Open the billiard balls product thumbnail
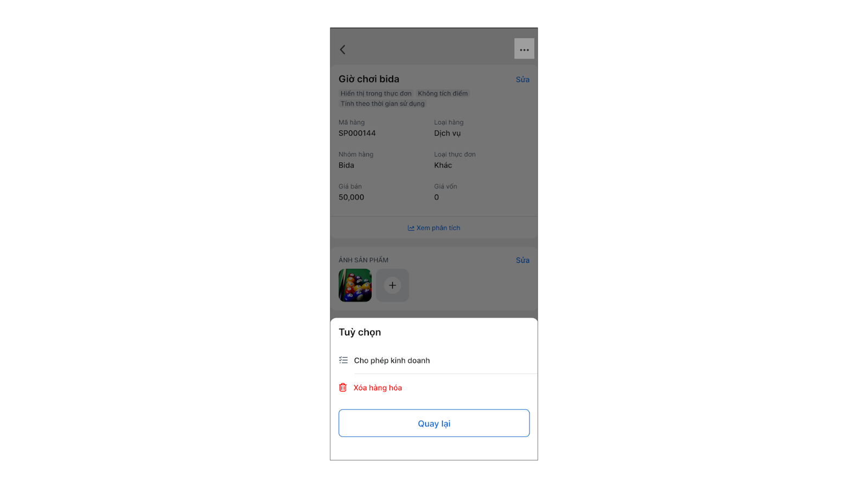 click(x=355, y=285)
